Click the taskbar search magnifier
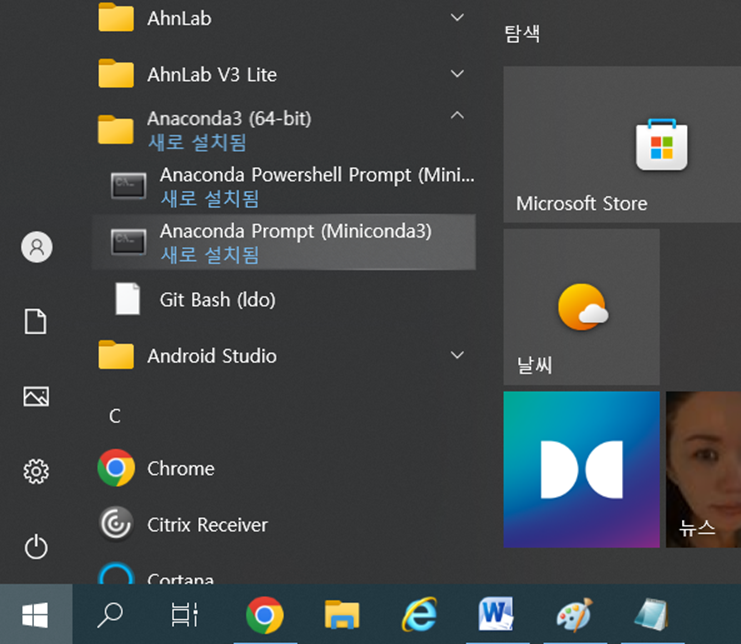The image size is (741, 644). (x=110, y=615)
